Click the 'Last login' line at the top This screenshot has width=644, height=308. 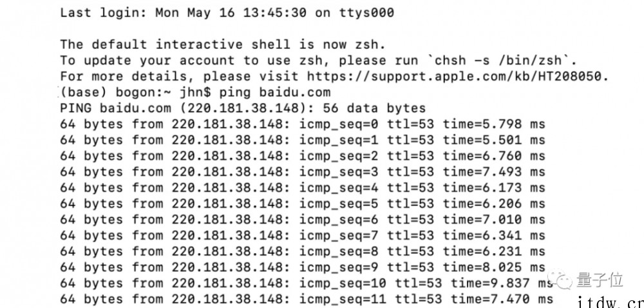point(227,13)
